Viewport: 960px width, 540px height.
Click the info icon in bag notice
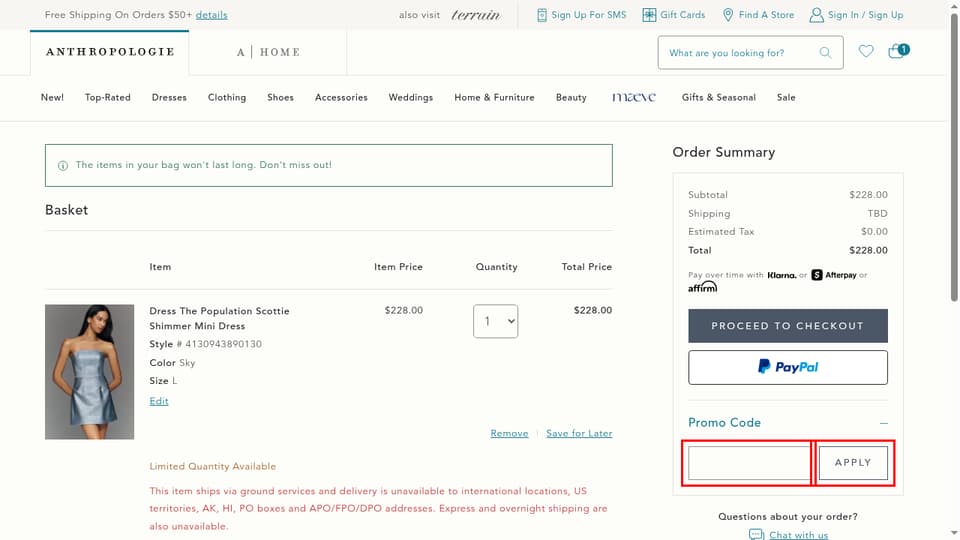(x=62, y=165)
